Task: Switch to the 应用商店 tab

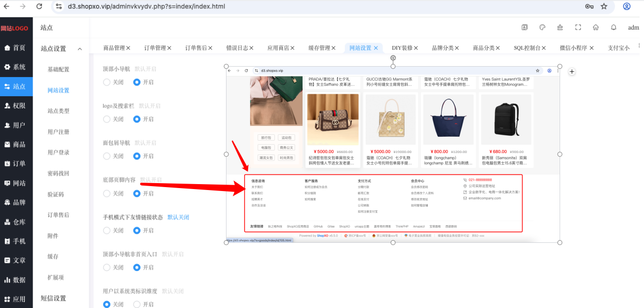Action: (278, 48)
